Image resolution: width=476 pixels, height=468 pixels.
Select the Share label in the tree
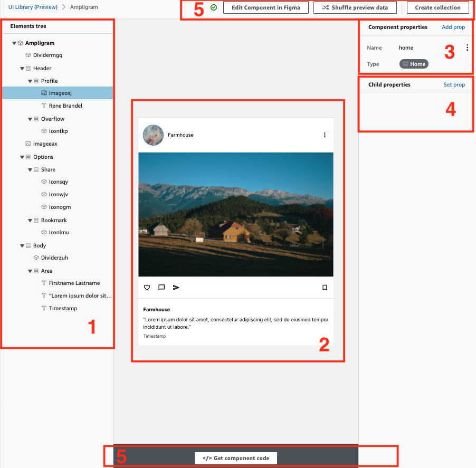[48, 170]
